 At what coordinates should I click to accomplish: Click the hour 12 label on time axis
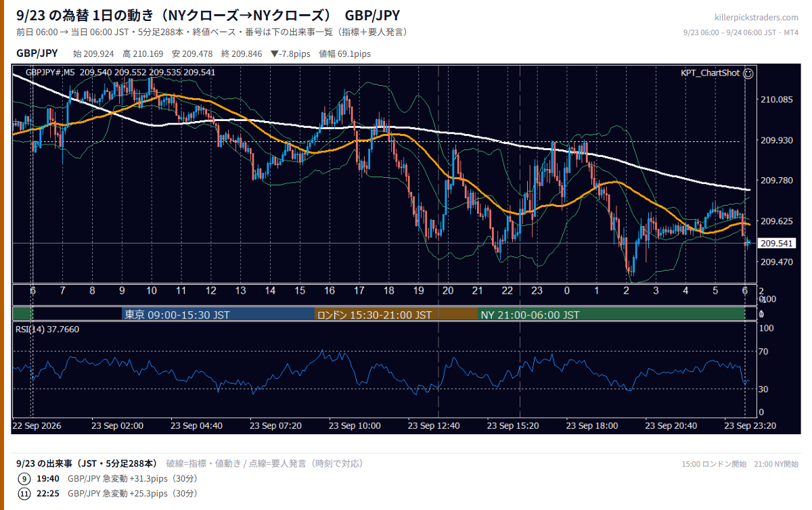[211, 291]
